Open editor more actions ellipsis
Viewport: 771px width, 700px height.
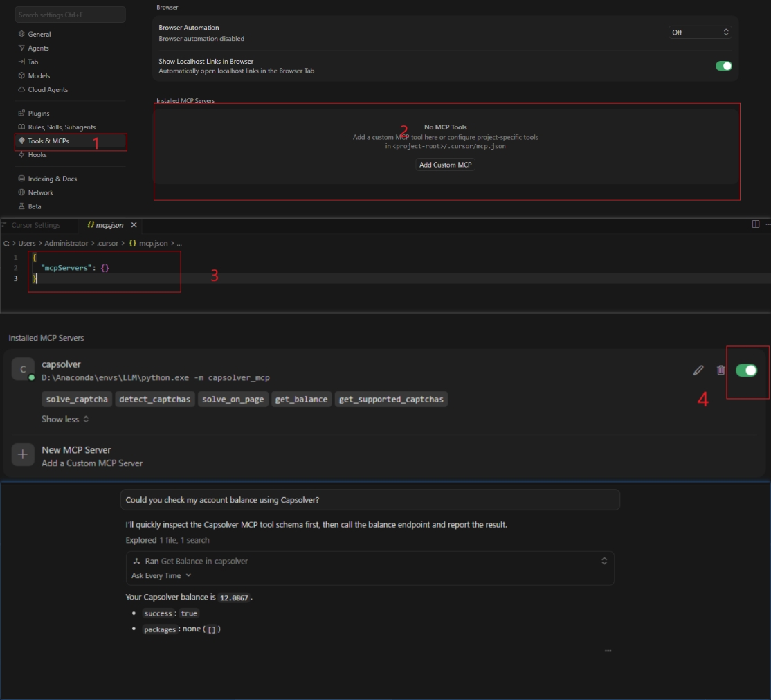pyautogui.click(x=768, y=224)
